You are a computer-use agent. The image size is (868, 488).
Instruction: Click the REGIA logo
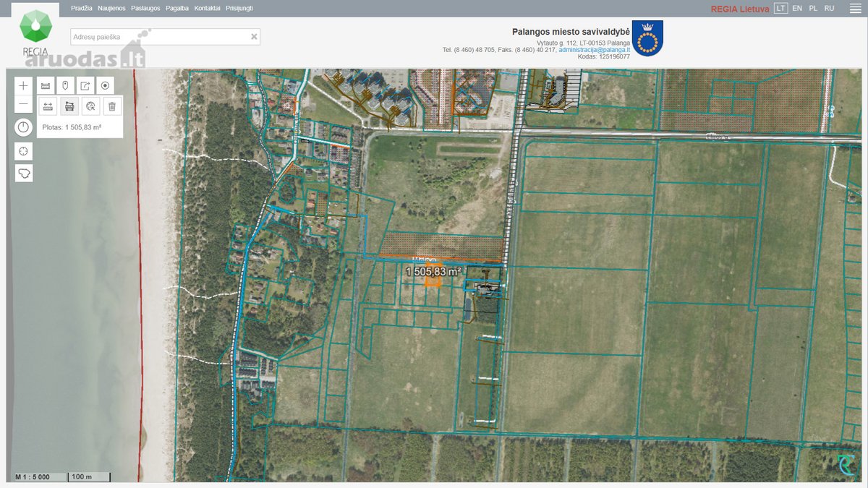pos(35,33)
